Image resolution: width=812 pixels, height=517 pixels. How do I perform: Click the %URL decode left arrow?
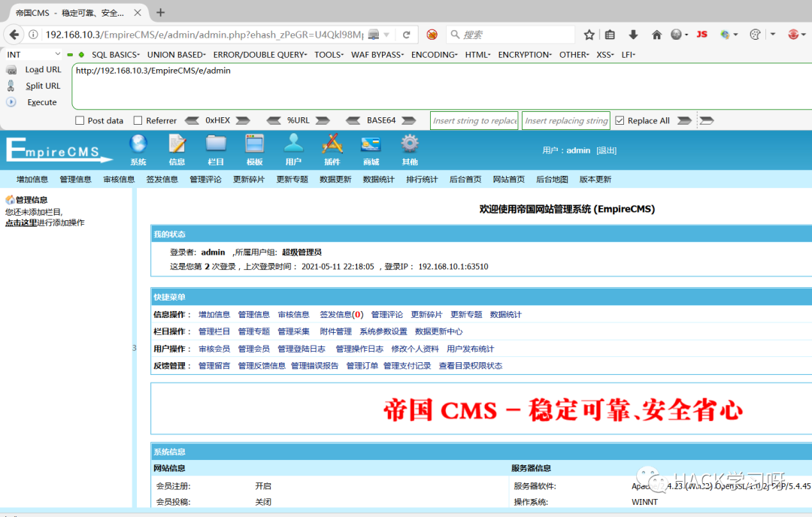point(274,120)
